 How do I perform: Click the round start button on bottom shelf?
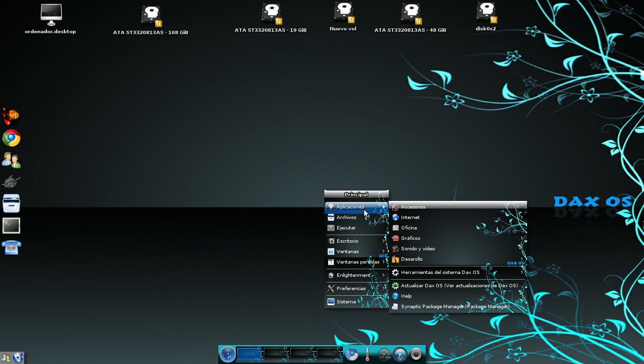pyautogui.click(x=228, y=354)
